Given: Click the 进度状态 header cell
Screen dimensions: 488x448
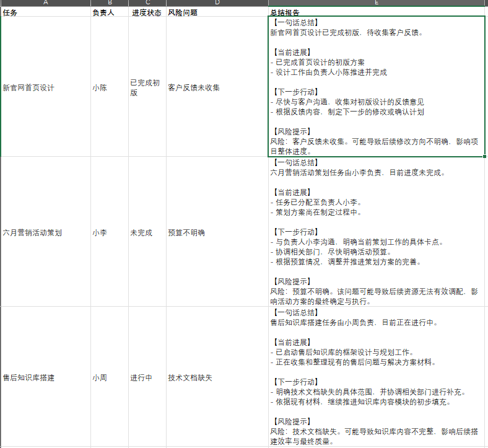Looking at the screenshot, I should coord(147,12).
